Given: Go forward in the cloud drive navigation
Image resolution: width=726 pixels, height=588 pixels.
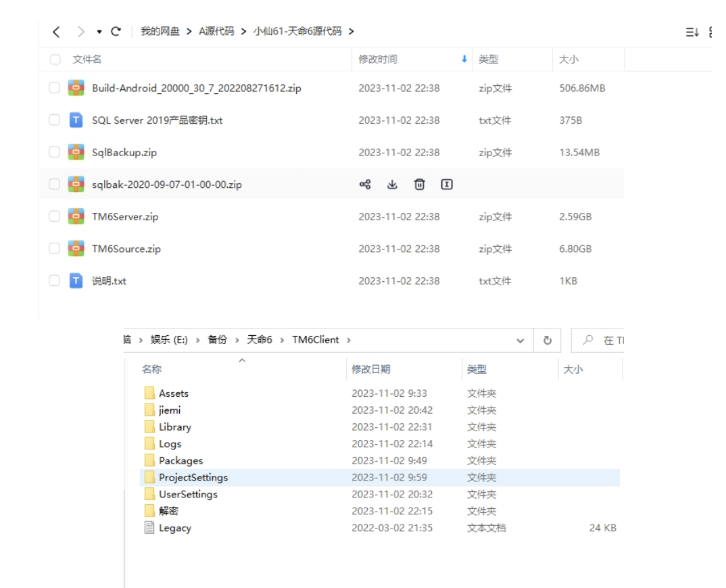Looking at the screenshot, I should [x=81, y=32].
